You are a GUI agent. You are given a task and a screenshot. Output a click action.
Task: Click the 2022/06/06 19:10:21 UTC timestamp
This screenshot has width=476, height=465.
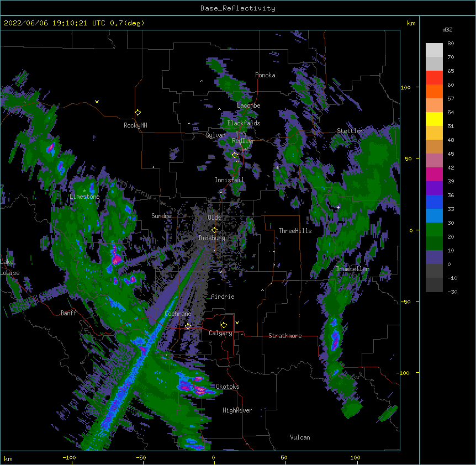pos(74,23)
